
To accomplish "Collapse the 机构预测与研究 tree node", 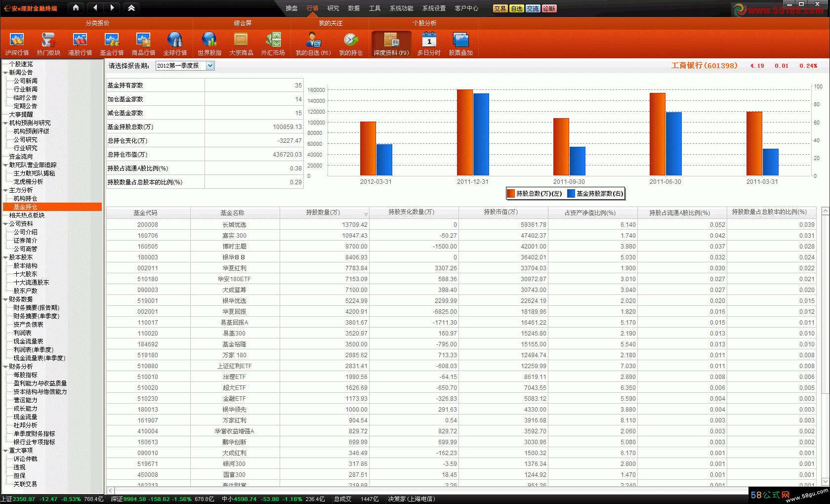I will pyautogui.click(x=5, y=123).
